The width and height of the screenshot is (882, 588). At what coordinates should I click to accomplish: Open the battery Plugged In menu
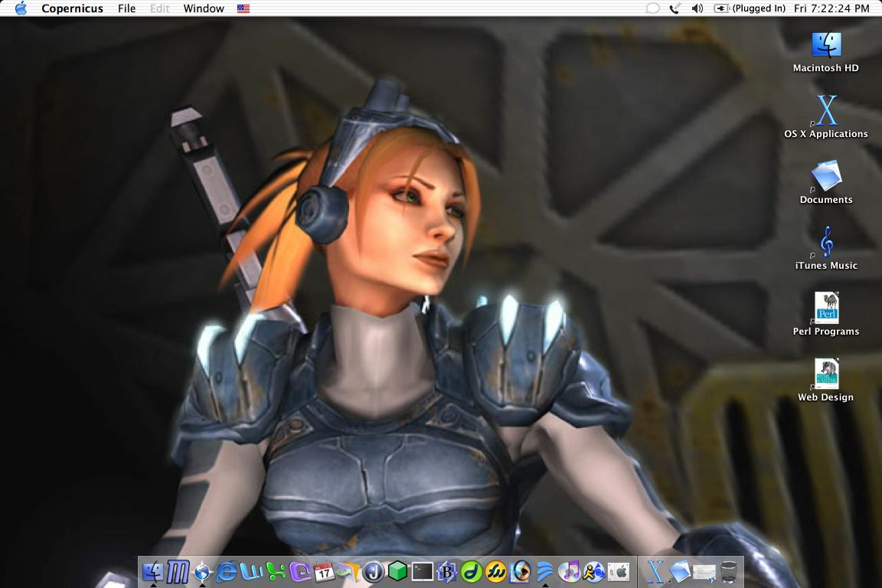tap(750, 8)
